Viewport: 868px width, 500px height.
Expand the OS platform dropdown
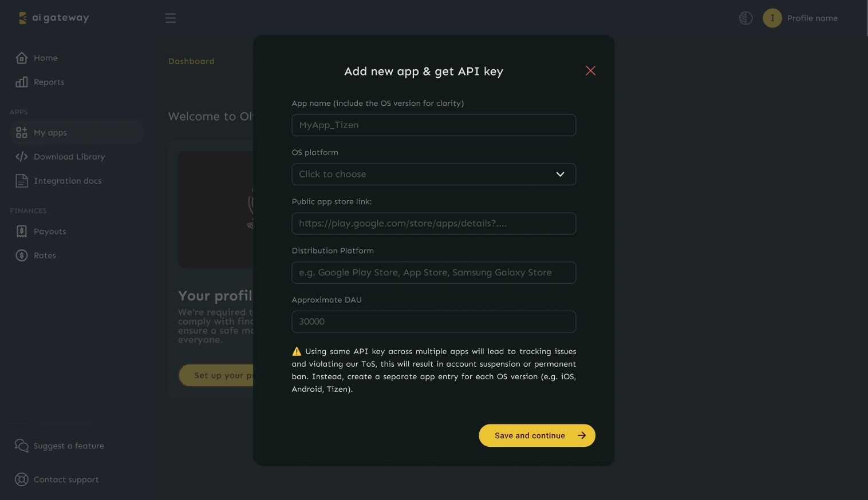[x=433, y=174]
